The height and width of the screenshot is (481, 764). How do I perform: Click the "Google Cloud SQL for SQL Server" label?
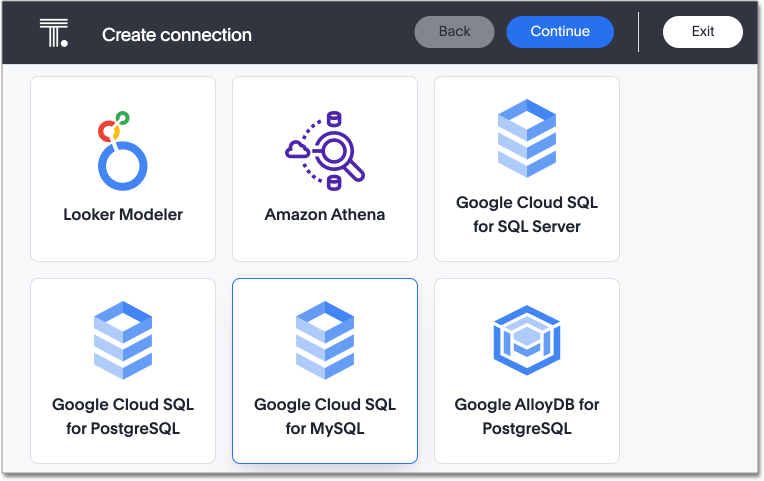527,214
